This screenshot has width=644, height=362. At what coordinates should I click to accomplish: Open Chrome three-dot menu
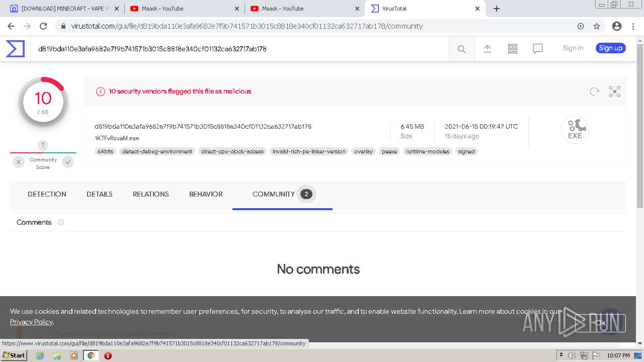tap(633, 26)
